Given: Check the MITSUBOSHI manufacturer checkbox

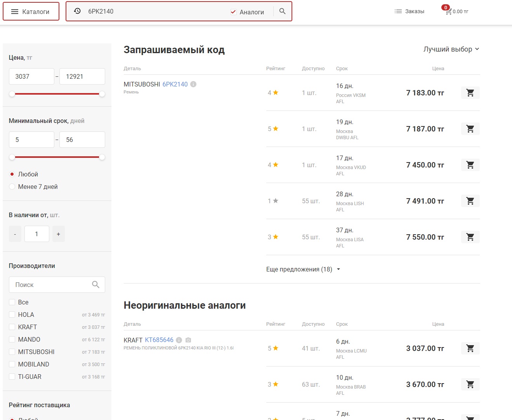Looking at the screenshot, I should point(12,352).
